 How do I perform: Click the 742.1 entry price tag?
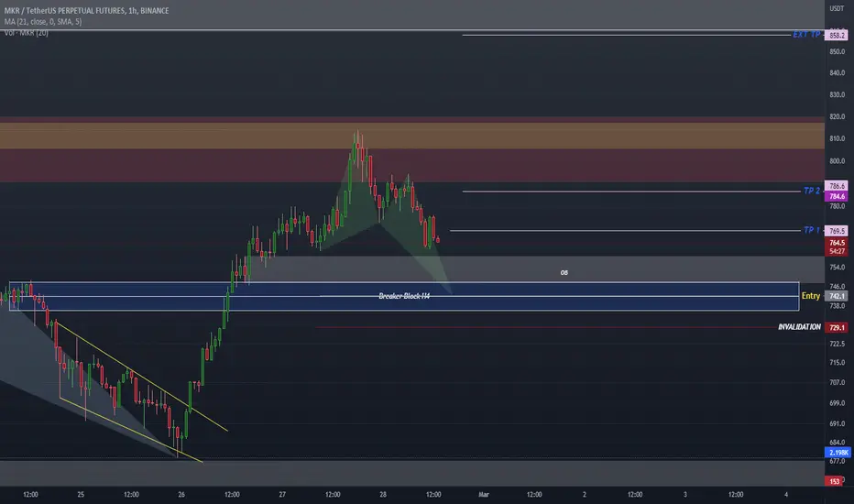(x=838, y=296)
